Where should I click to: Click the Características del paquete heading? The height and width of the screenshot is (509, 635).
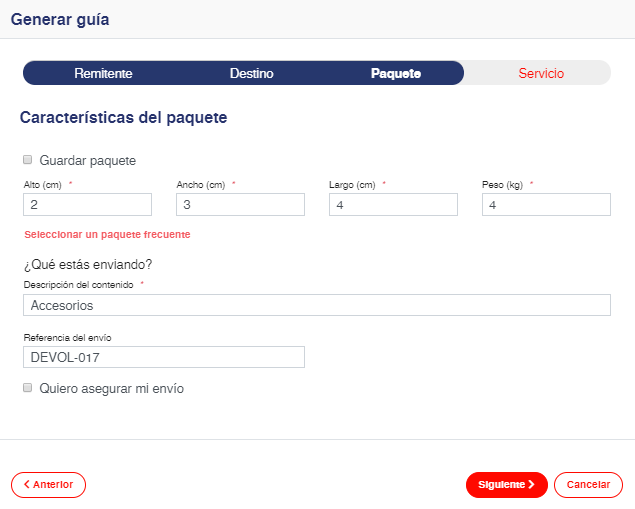[123, 118]
